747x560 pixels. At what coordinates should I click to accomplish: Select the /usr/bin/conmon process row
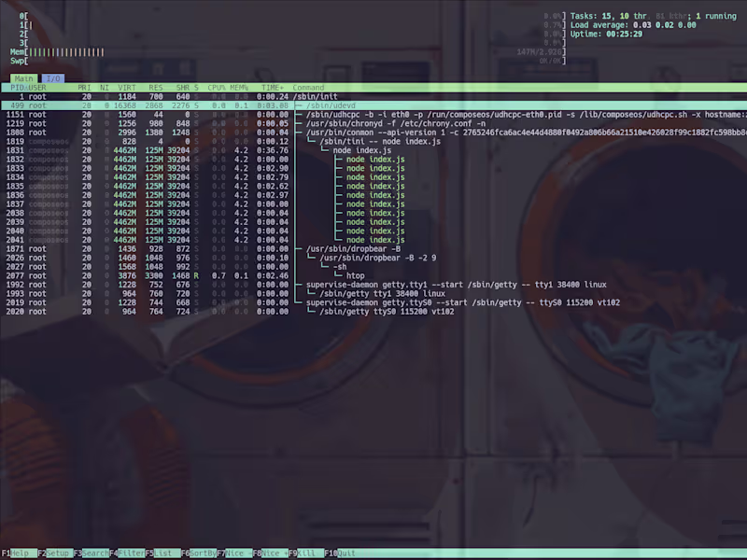[373, 133]
